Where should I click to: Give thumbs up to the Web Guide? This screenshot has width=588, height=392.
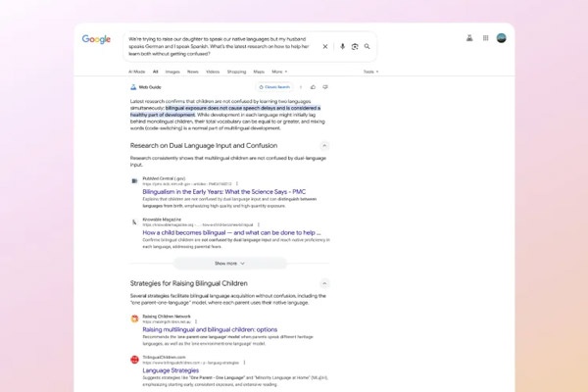point(313,87)
